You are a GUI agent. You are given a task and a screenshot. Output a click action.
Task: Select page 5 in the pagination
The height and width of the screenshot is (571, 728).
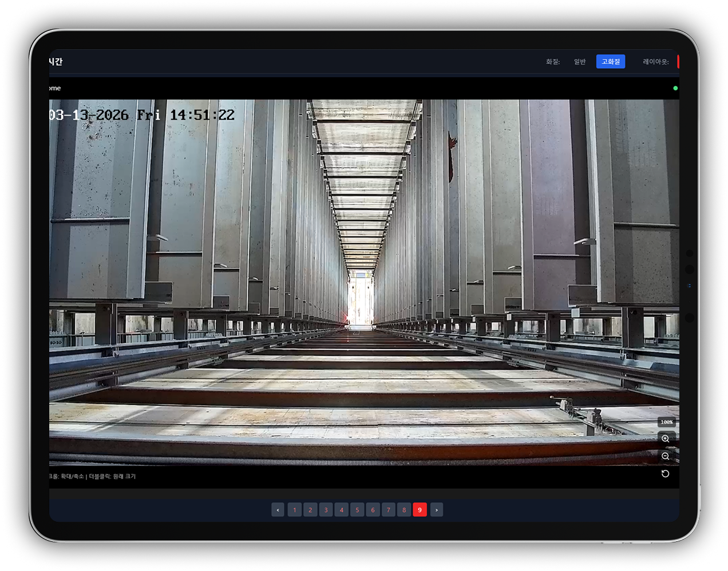click(x=357, y=510)
